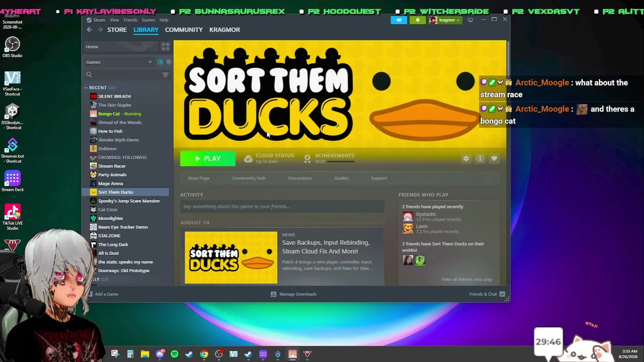Select Moonlighter in the library list
The width and height of the screenshot is (644, 362).
[111, 218]
